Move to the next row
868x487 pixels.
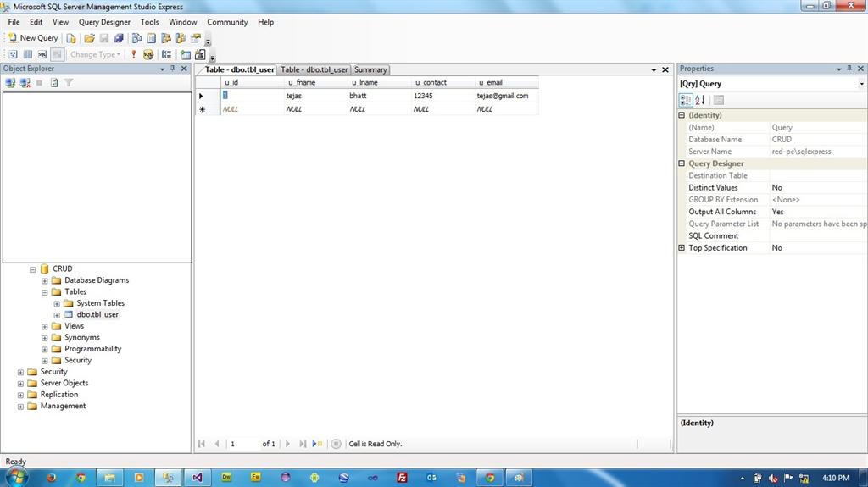click(x=287, y=444)
